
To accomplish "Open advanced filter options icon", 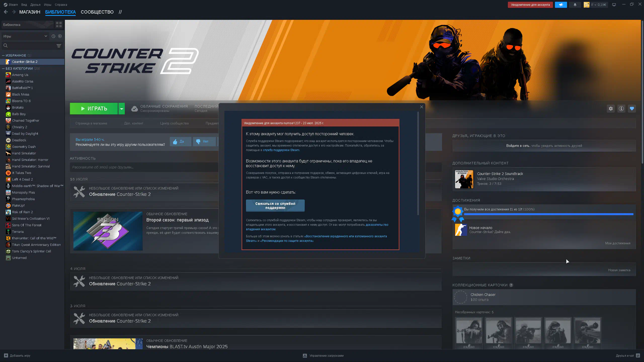I will (x=59, y=46).
